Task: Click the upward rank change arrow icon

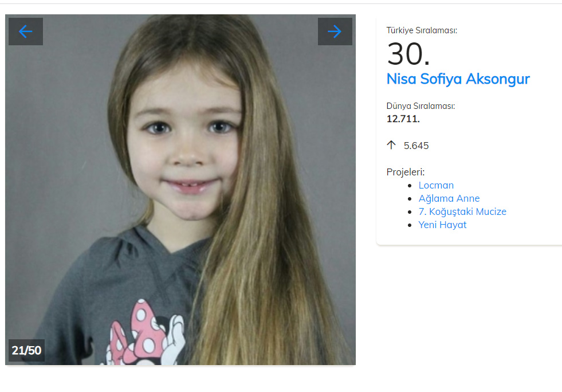Action: [x=391, y=145]
